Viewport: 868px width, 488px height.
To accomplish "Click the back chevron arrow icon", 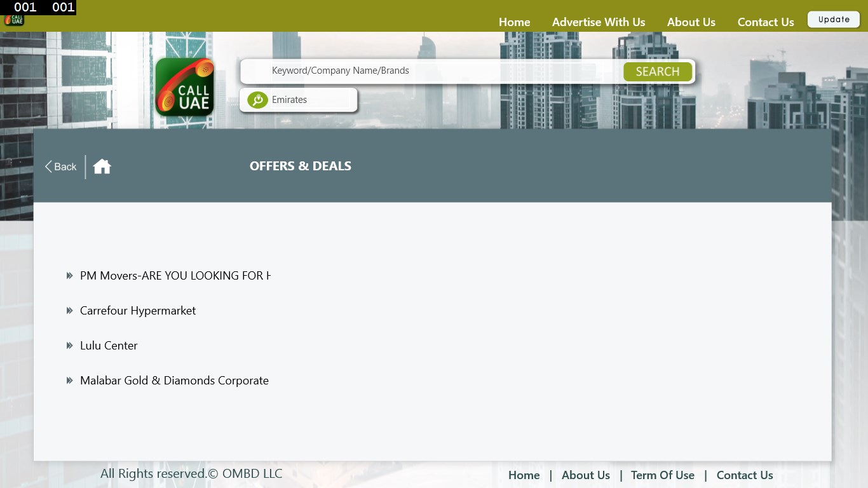I will pyautogui.click(x=48, y=166).
